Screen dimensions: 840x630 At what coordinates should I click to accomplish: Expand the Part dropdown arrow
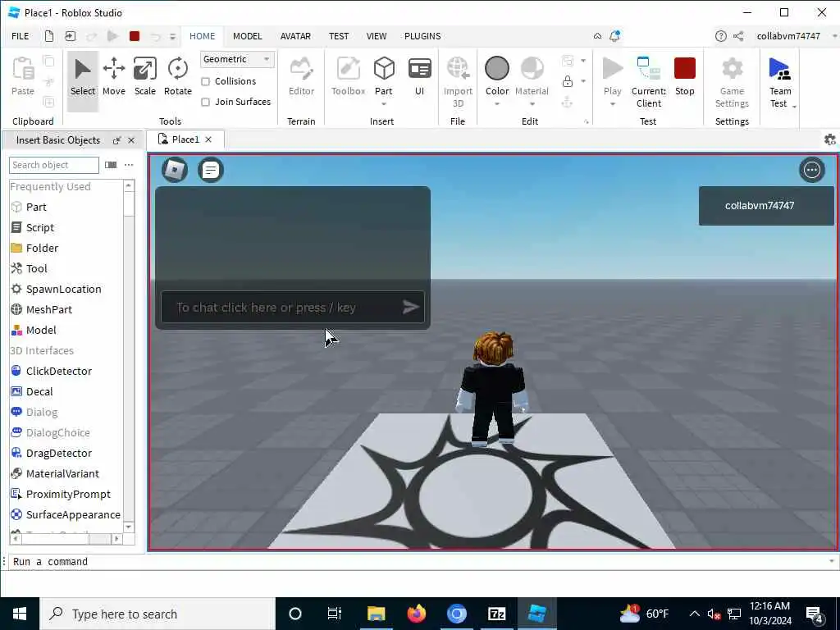tap(384, 104)
